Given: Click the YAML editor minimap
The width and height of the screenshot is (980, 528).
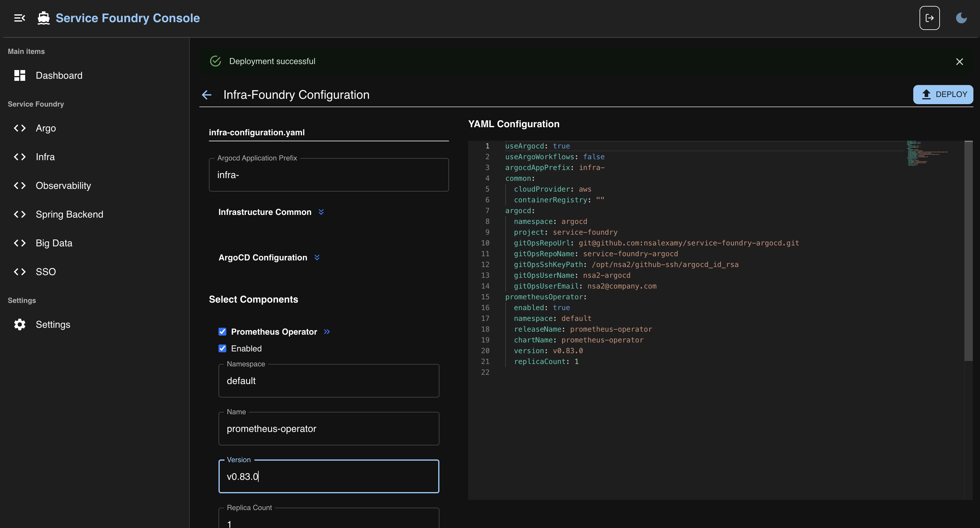Looking at the screenshot, I should pyautogui.click(x=927, y=154).
